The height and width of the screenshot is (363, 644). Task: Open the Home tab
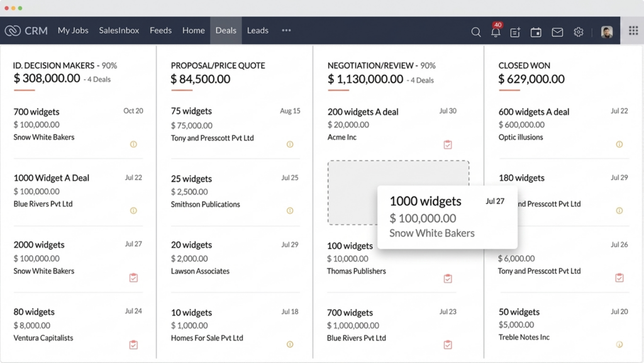[194, 30]
